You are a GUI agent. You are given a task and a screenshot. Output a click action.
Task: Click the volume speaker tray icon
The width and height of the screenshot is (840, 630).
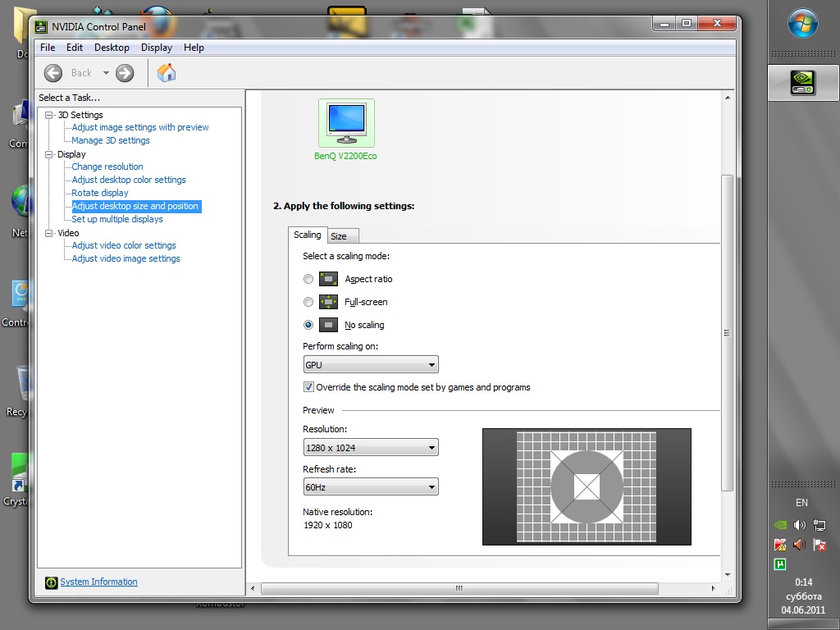(x=800, y=525)
